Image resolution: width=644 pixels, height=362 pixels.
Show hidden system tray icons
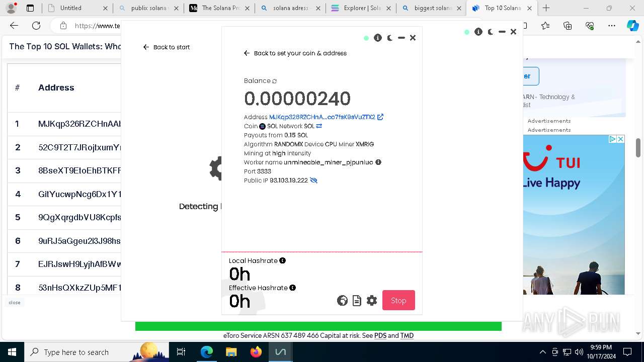[542, 352]
